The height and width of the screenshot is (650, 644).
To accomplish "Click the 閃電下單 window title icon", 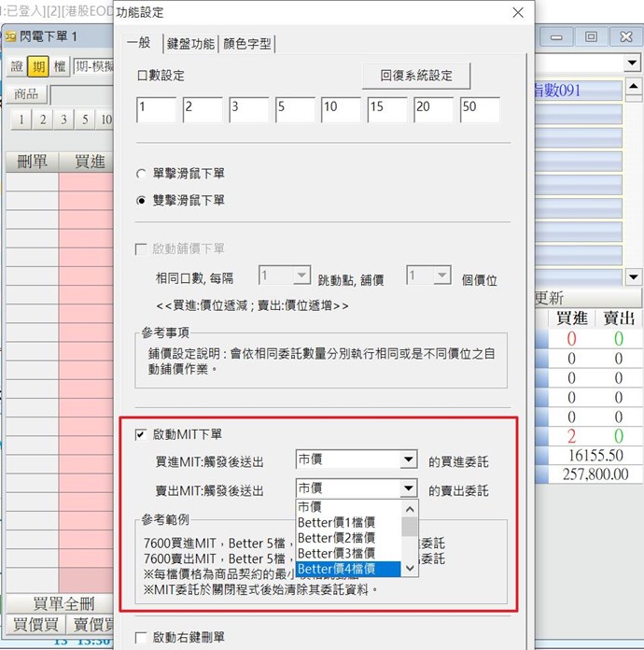I will click(11, 36).
